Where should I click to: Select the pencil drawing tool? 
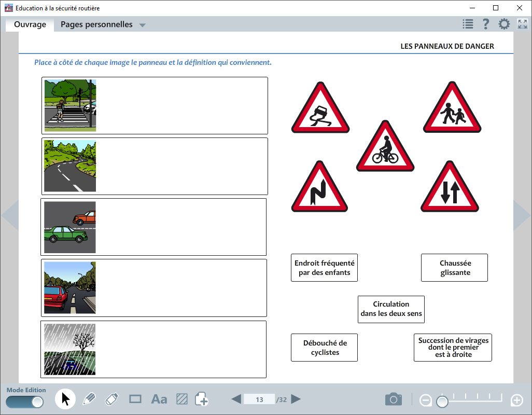[x=89, y=399]
